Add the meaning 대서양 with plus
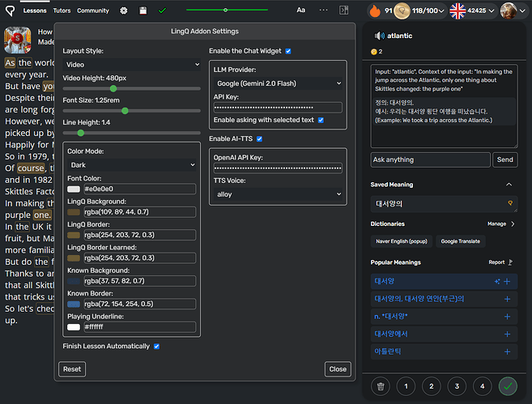532x404 pixels. click(x=507, y=281)
